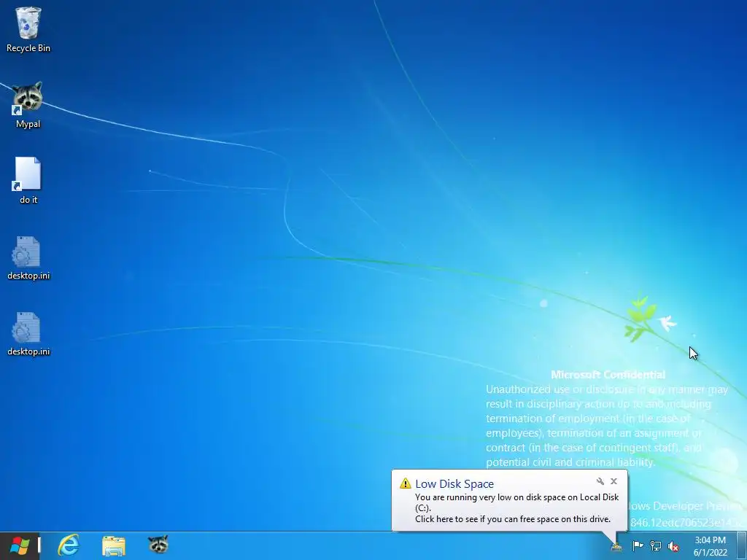Select the upper desktop.ini file icon
The image size is (747, 560).
pyautogui.click(x=26, y=251)
